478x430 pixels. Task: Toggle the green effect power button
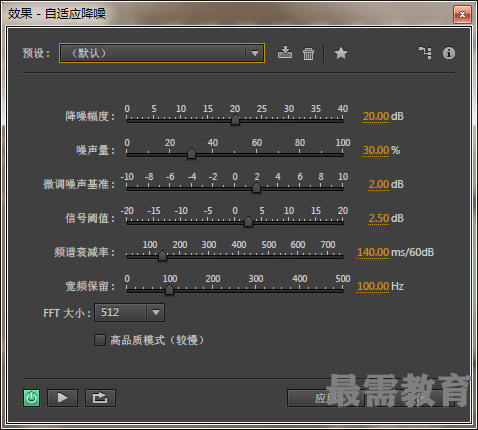(x=31, y=398)
